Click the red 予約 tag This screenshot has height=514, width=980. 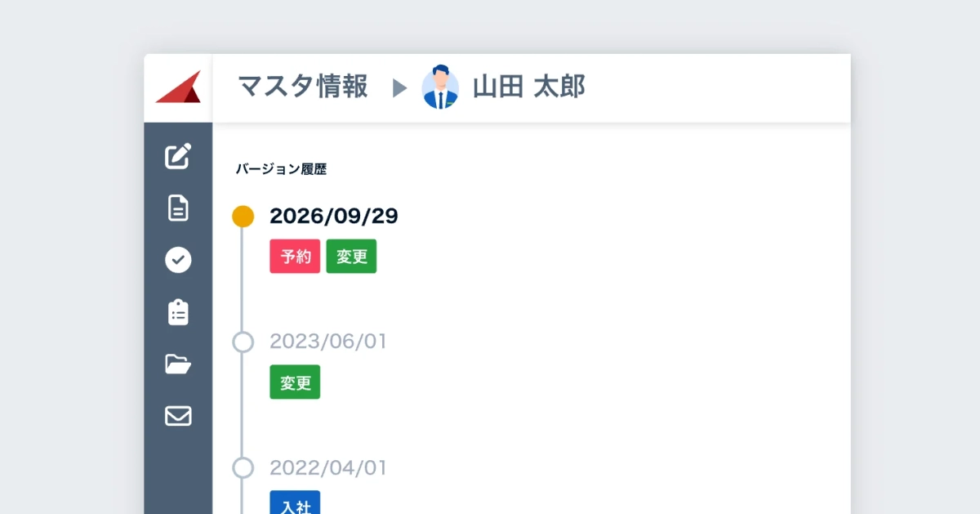pos(295,257)
